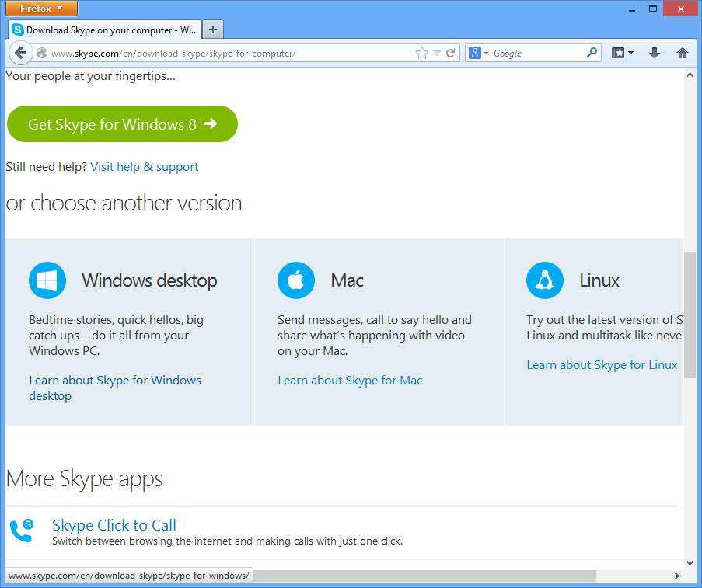Focus the skype.com URL address field
This screenshot has height=588, width=702.
point(231,54)
